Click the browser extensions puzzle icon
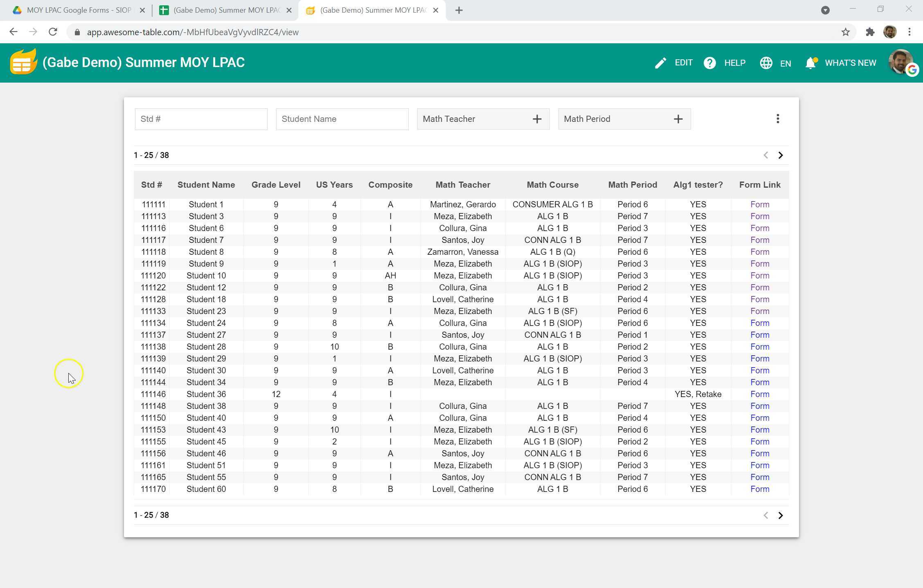Screen dimensions: 923x588 tap(870, 31)
